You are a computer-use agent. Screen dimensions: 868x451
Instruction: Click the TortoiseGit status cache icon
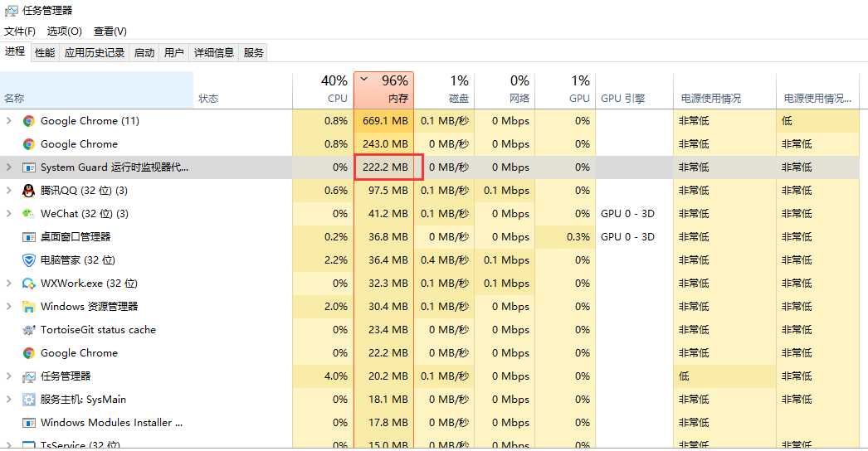(29, 330)
